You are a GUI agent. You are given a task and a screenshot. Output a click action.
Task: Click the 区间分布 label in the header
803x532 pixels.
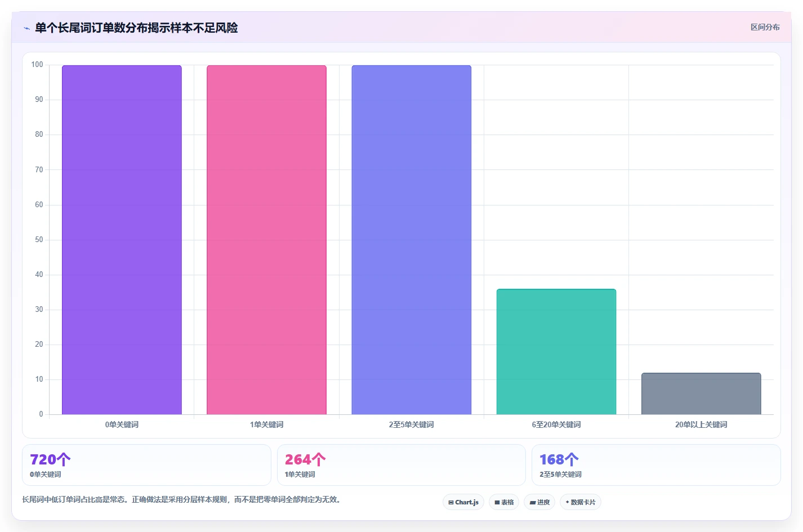pos(765,27)
